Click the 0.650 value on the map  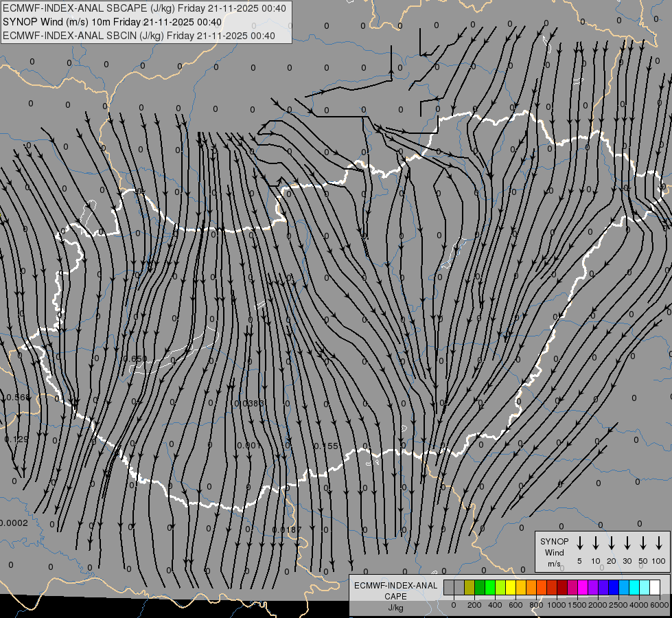tap(134, 359)
